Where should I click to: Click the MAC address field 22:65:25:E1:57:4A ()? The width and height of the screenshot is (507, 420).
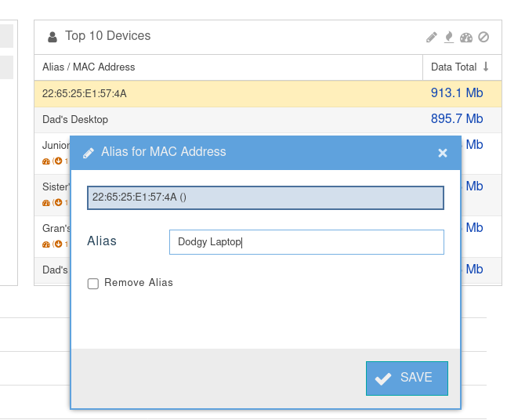[x=265, y=197]
